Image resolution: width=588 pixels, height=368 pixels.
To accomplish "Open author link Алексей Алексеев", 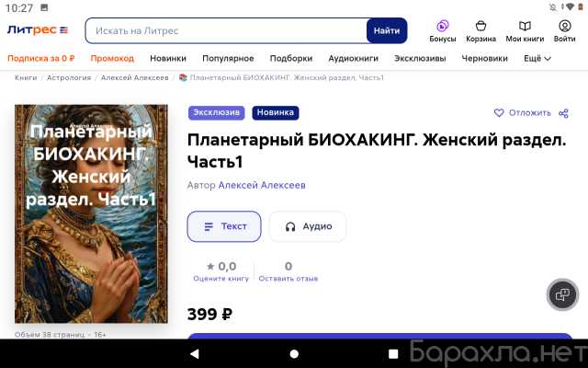I will point(262,185).
